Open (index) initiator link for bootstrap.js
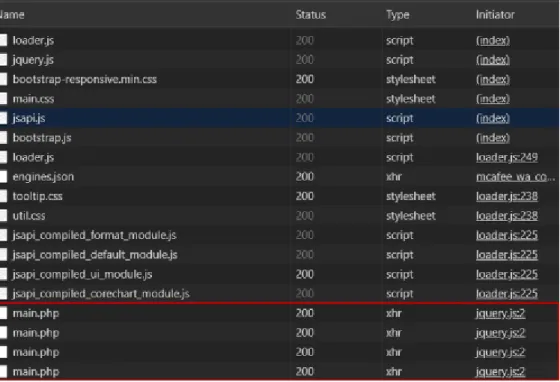The image size is (560, 382). click(492, 138)
